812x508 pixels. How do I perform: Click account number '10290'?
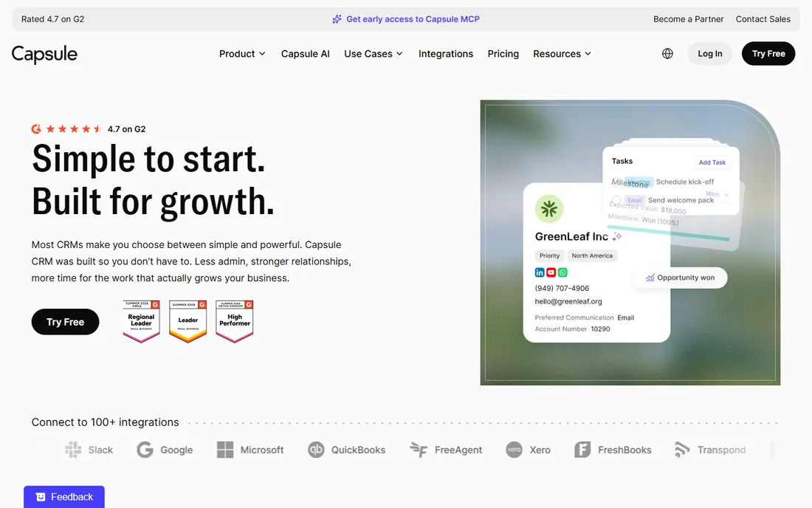point(600,329)
